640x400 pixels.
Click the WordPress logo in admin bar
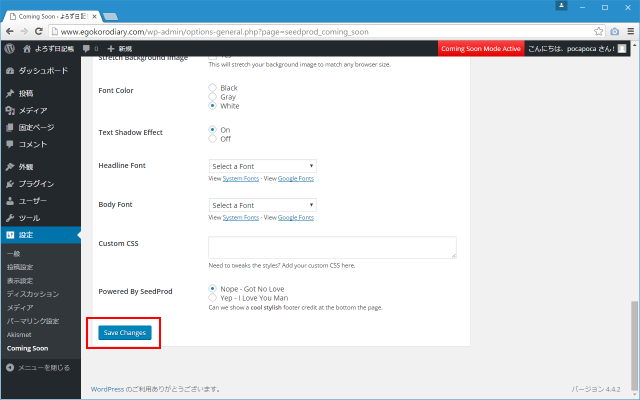(9, 48)
